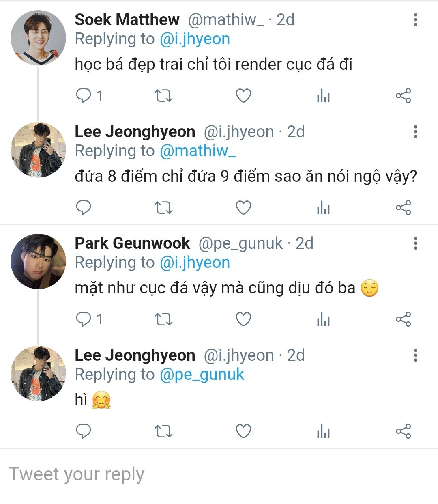View analytics for Park Geunwook's tweet
Image resolution: width=438 pixels, height=504 pixels.
(x=323, y=319)
